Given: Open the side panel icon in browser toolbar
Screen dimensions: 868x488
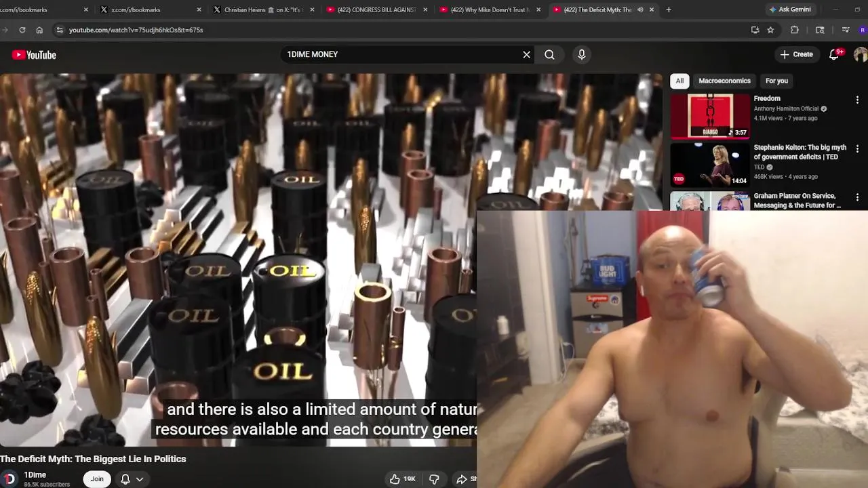Looking at the screenshot, I should pos(820,30).
